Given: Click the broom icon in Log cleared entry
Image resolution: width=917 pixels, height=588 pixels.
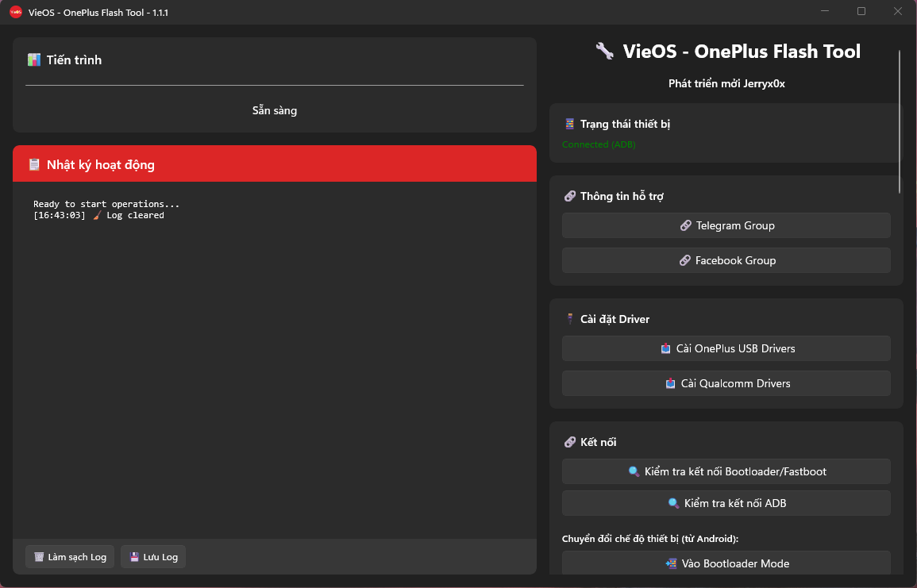Looking at the screenshot, I should click(x=98, y=215).
